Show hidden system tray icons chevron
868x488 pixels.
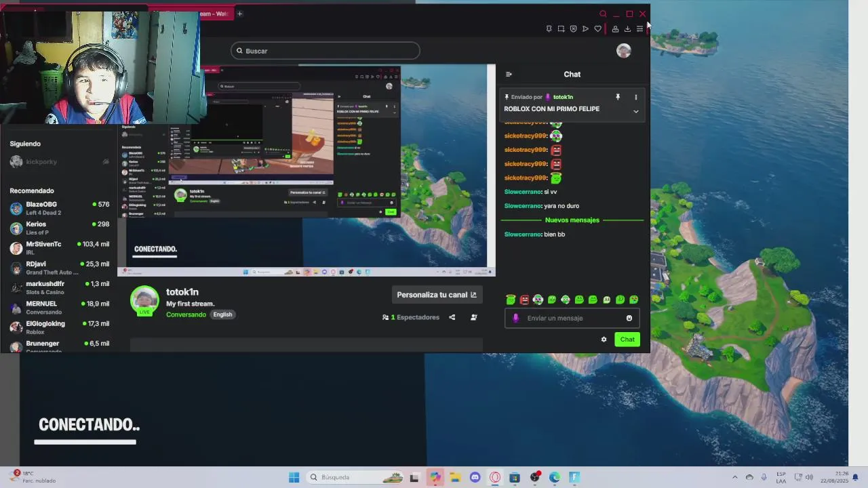734,477
